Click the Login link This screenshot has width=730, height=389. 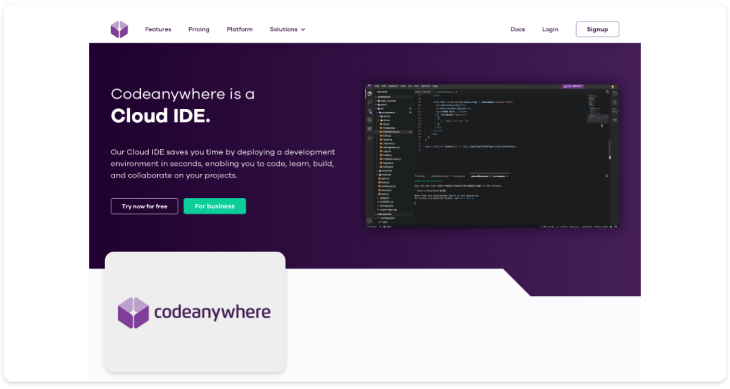[x=550, y=29]
